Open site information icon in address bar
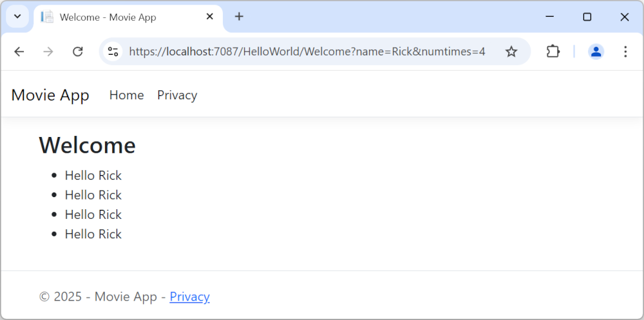 click(x=113, y=52)
